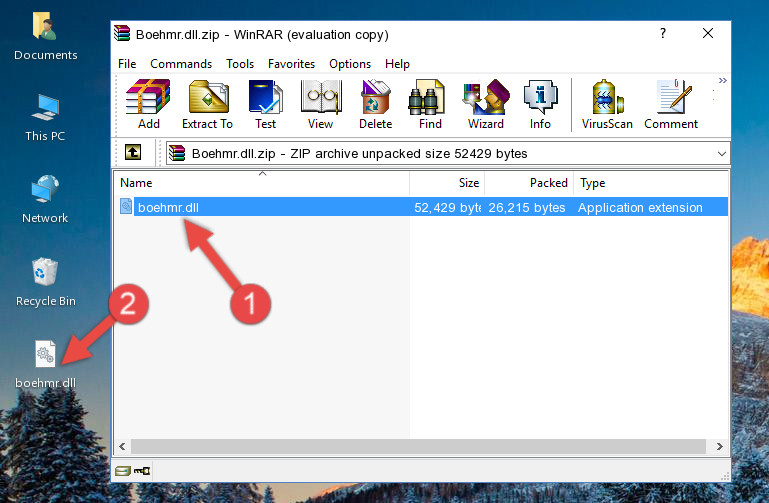Click the Extract To toolbar icon
Image resolution: width=769 pixels, height=503 pixels.
point(207,104)
